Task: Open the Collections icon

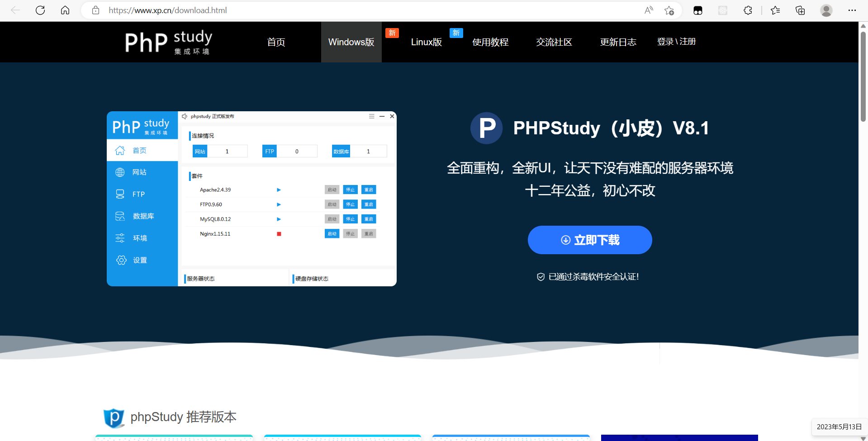Action: click(x=800, y=10)
